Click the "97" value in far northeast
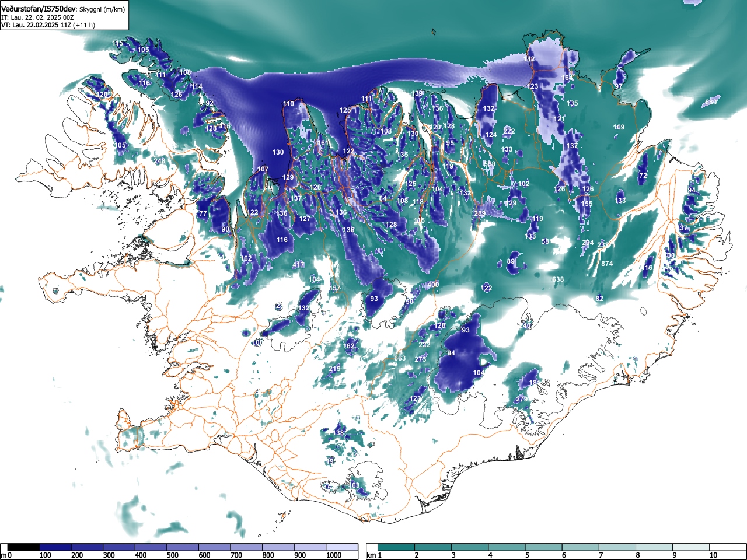Viewport: 747px width, 560px height. tap(619, 86)
